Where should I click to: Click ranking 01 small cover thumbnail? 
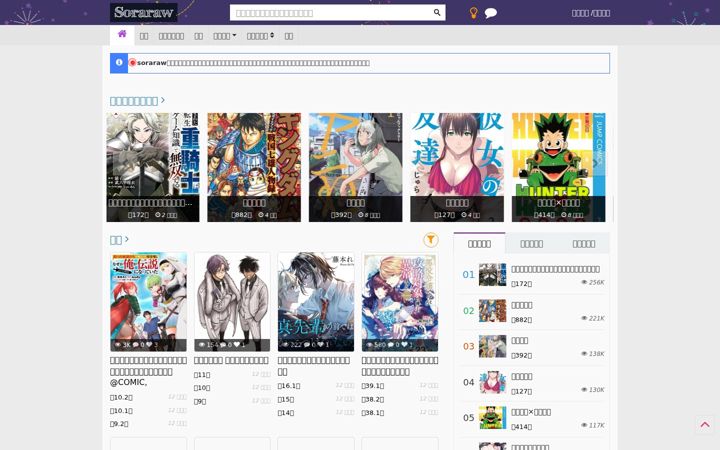(x=492, y=275)
